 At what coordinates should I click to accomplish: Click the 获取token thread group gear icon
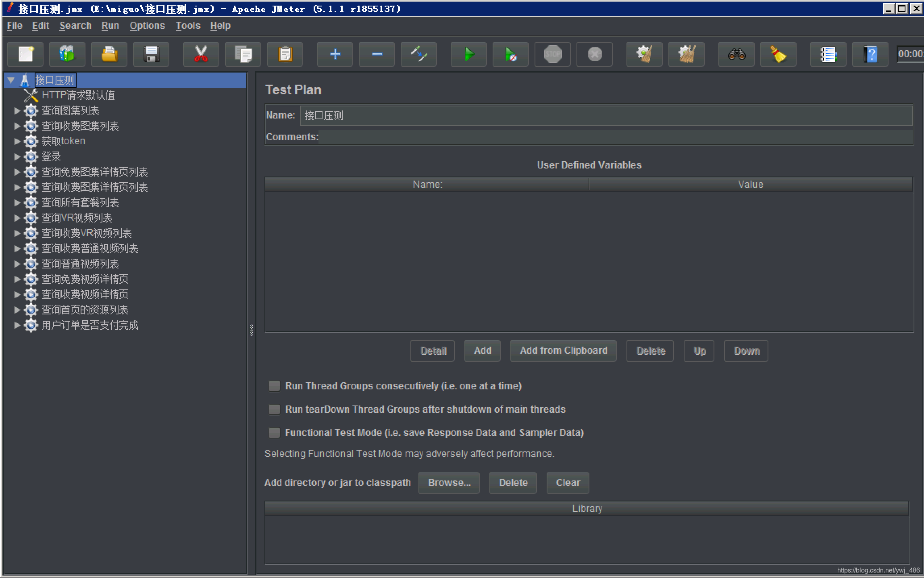[x=31, y=141]
